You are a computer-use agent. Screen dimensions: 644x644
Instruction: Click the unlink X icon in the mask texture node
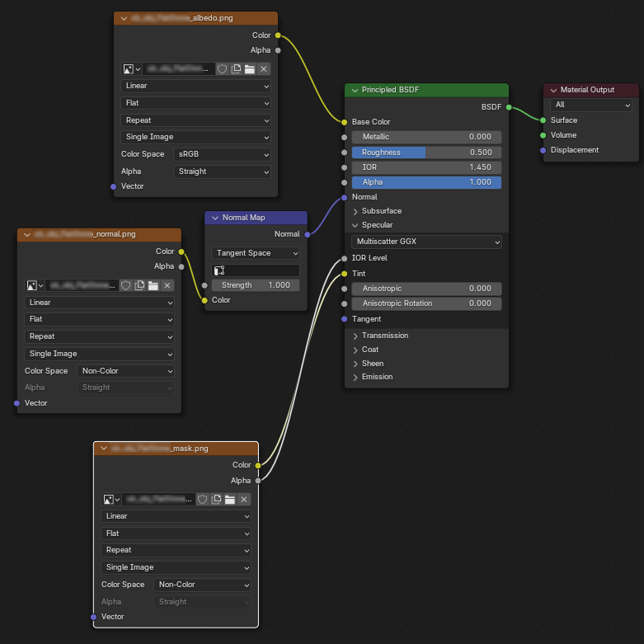243,500
